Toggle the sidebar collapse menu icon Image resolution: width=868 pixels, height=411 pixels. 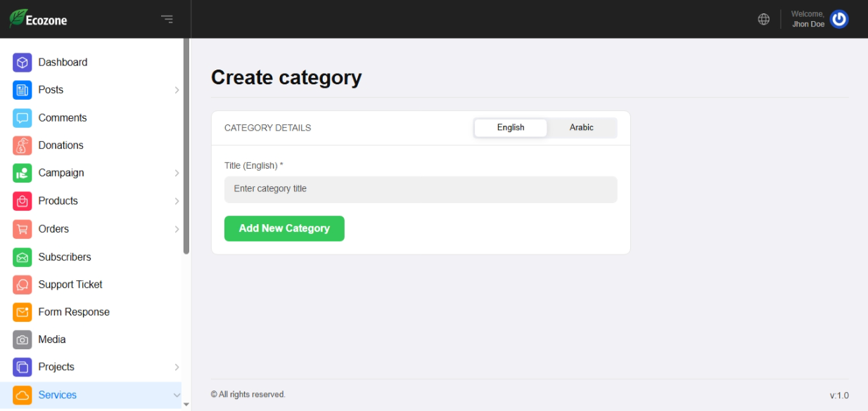(x=167, y=19)
